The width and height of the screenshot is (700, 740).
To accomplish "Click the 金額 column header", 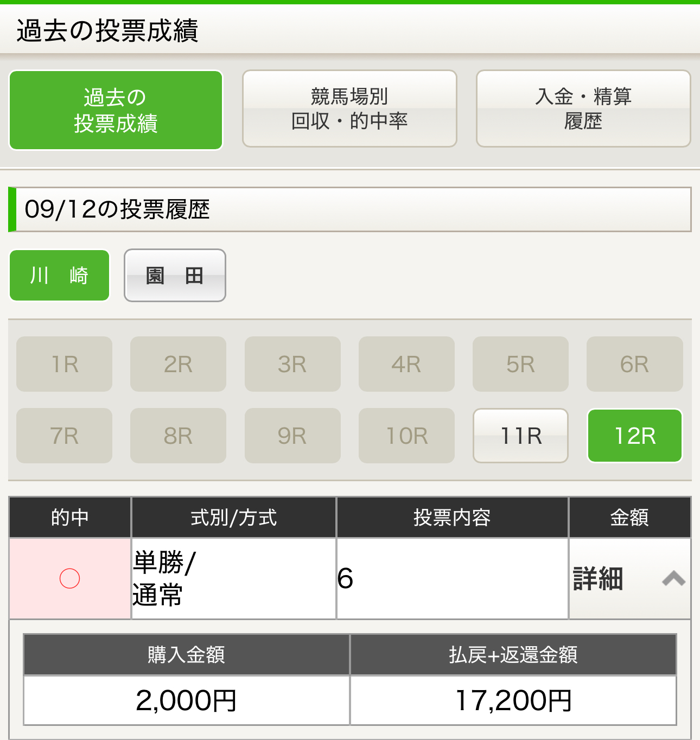I will pyautogui.click(x=629, y=518).
